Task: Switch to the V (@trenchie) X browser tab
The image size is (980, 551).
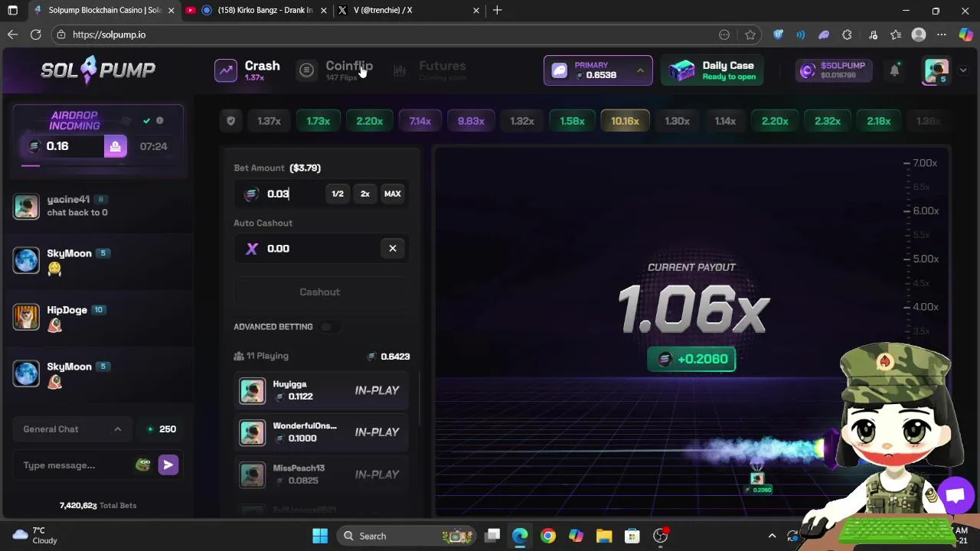Action: 408,10
